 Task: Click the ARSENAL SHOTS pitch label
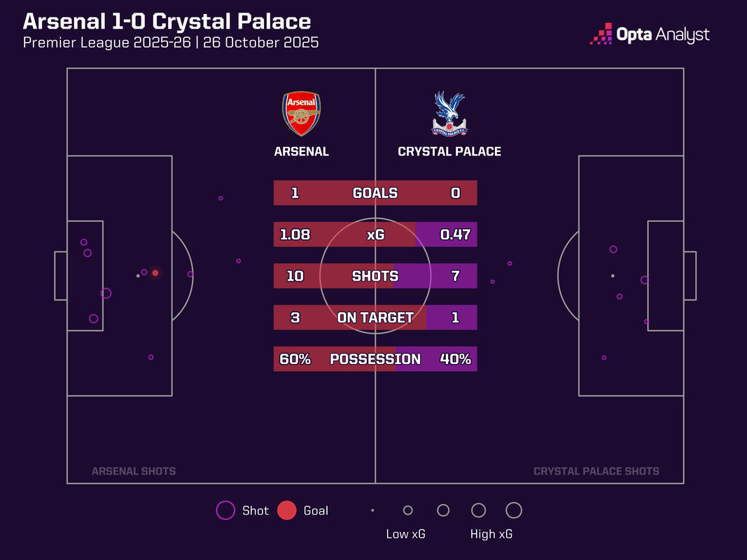[134, 471]
